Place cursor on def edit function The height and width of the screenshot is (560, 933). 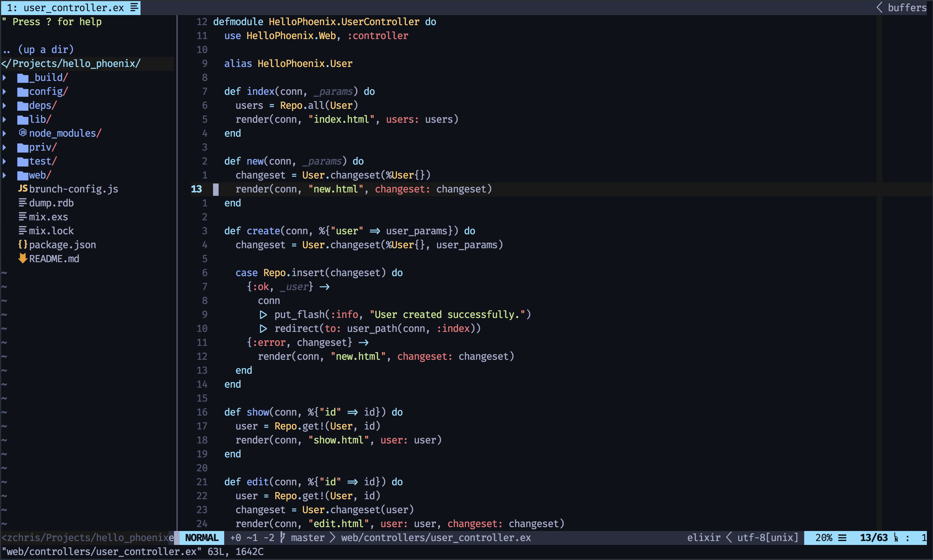pos(313,482)
